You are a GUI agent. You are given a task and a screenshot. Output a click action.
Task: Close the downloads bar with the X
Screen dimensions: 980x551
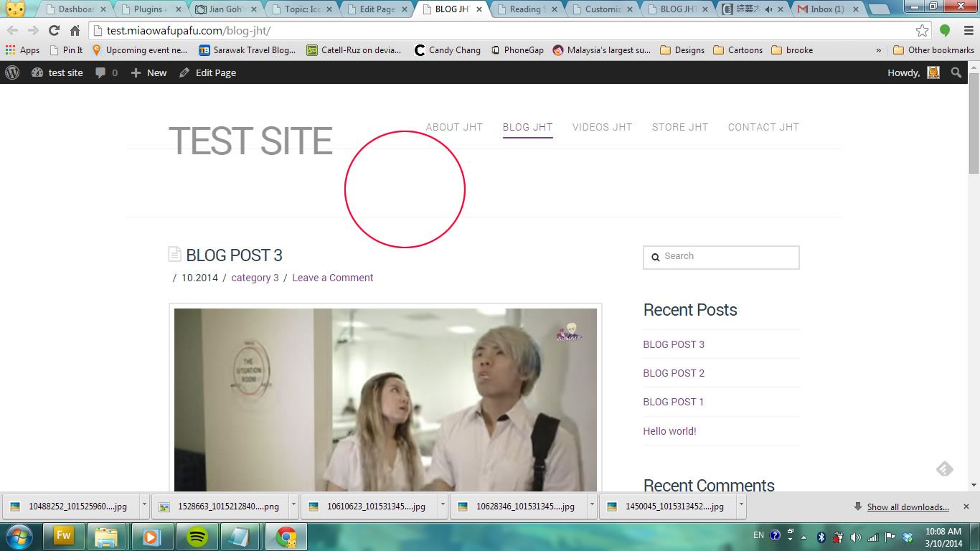click(966, 507)
